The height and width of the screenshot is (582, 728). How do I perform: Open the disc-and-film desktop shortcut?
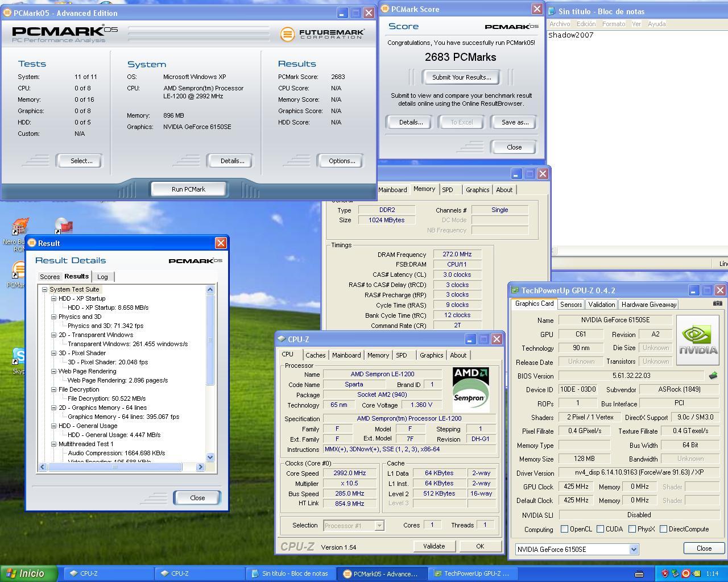[64, 226]
